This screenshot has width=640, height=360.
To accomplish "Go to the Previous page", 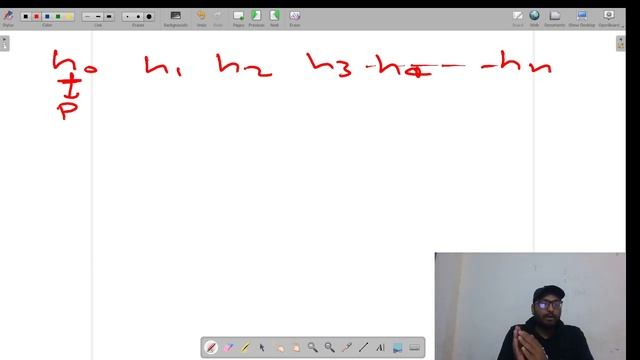I will [256, 18].
